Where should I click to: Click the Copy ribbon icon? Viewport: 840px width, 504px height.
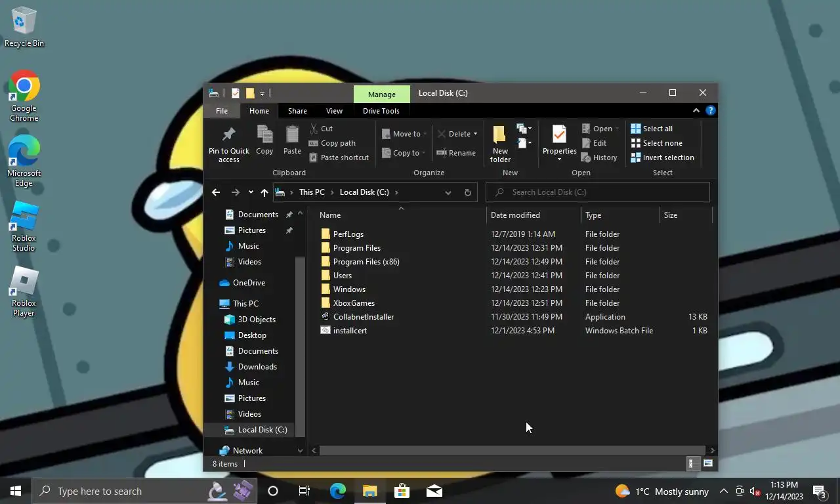click(264, 135)
